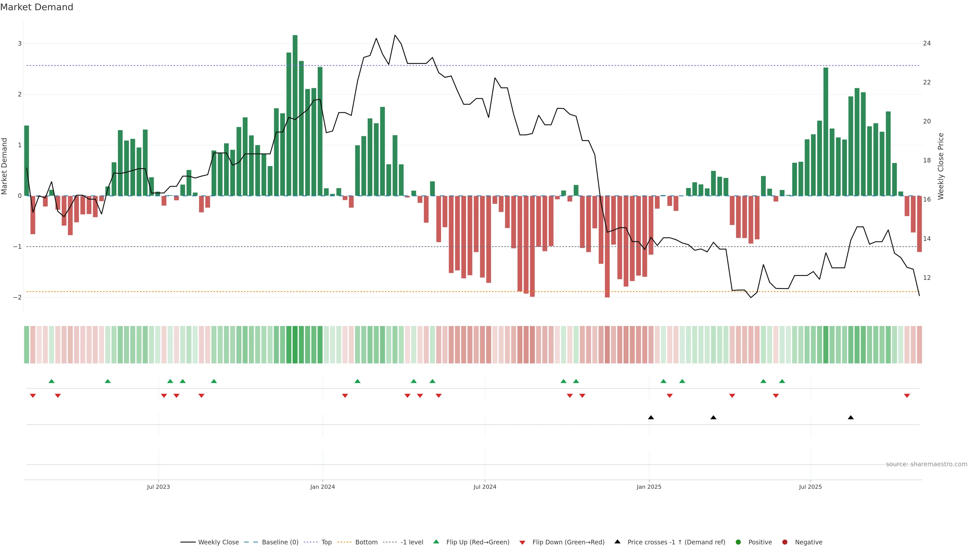Click the -1 level legend entry
The height and width of the screenshot is (551, 980).
pyautogui.click(x=412, y=542)
